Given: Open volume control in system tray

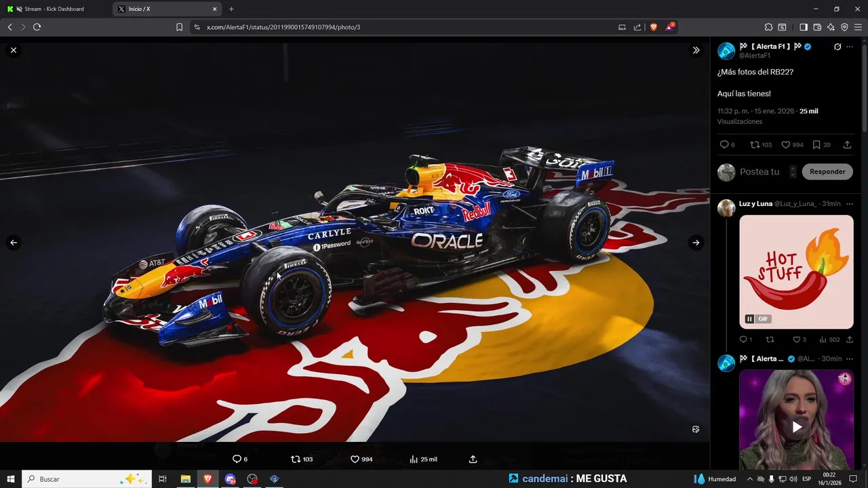Looking at the screenshot, I should pyautogui.click(x=793, y=479).
